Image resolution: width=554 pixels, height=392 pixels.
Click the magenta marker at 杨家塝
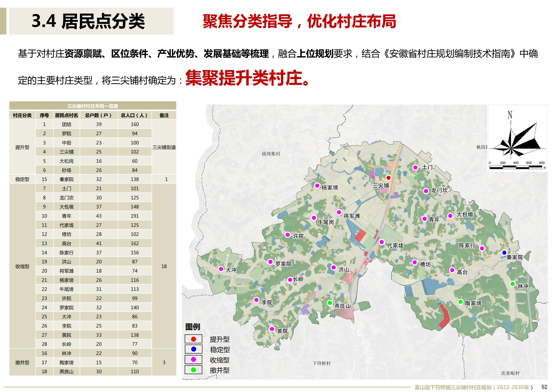pyautogui.click(x=317, y=186)
